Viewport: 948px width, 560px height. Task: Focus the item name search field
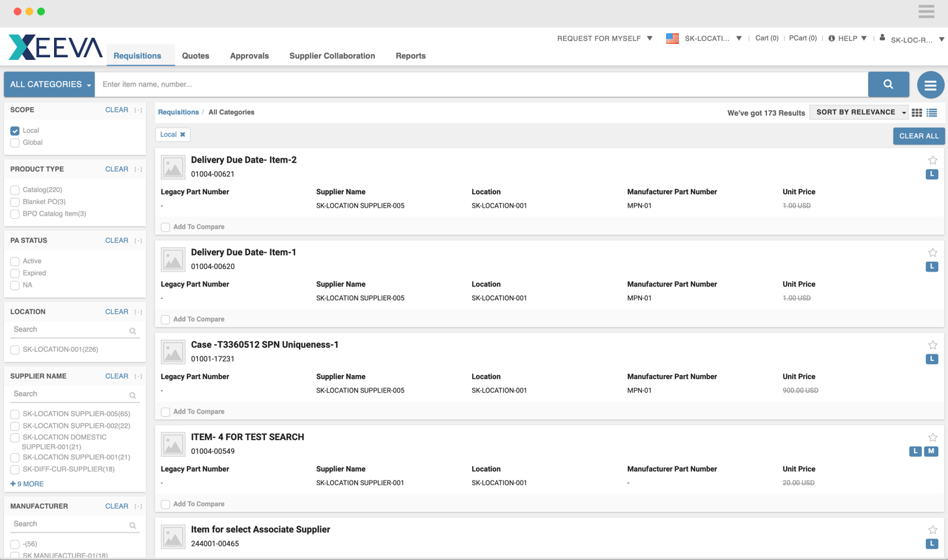(481, 84)
